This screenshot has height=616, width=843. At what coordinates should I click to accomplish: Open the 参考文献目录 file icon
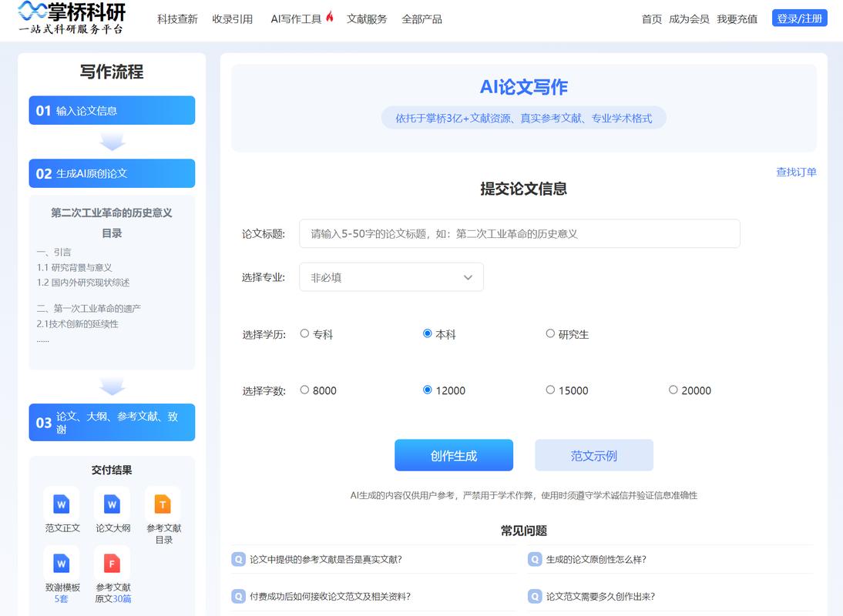pos(163,504)
